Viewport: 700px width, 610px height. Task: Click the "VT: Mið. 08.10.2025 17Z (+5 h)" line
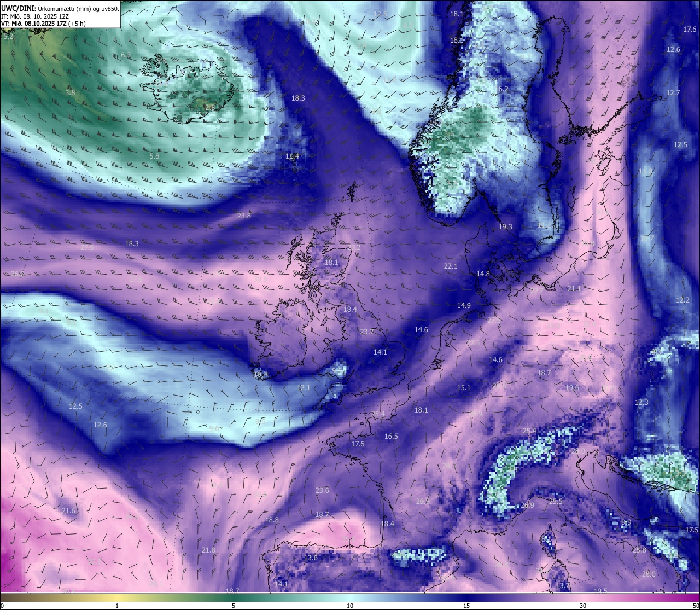pyautogui.click(x=43, y=24)
